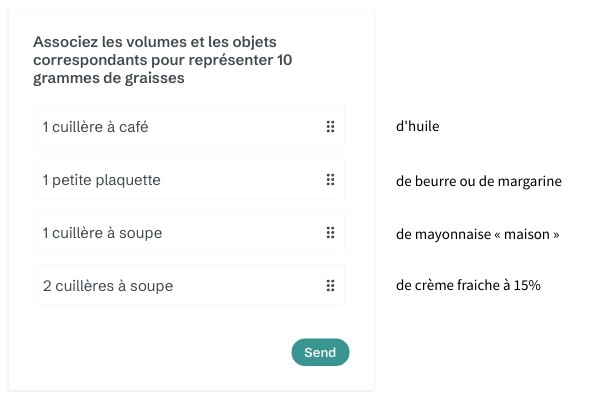600x400 pixels.
Task: Click the '15%' value in the crème label
Action: (528, 286)
